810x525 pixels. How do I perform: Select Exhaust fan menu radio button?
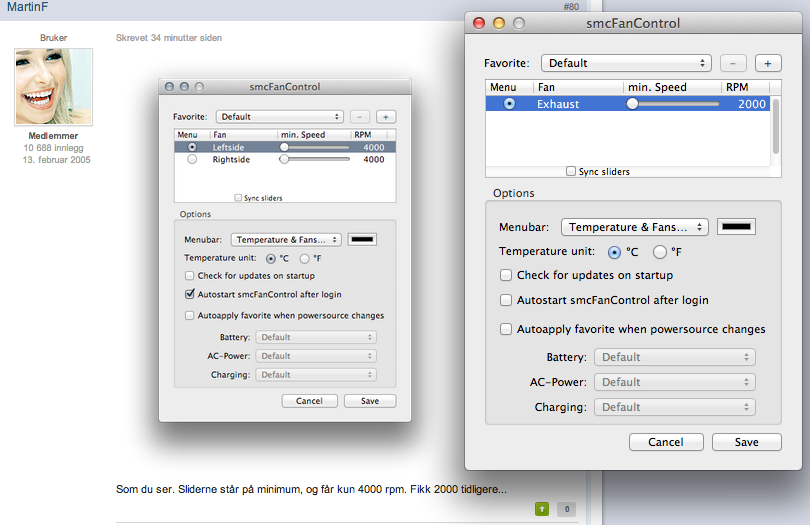(509, 104)
